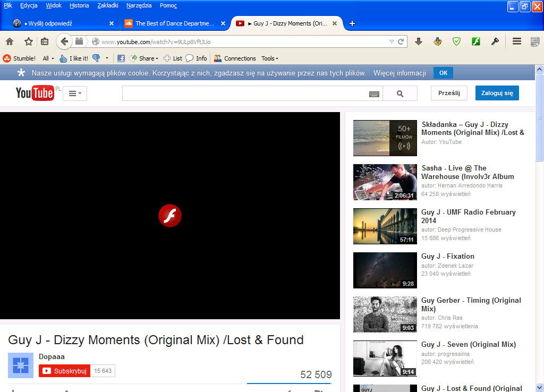Click the 15 643 subscriber count

(103, 371)
